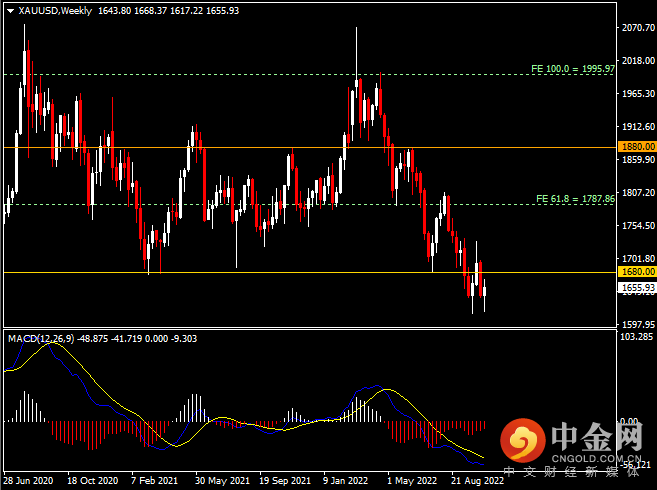Click the yellow 1680.00 price level tag
The height and width of the screenshot is (490, 657).
637,272
